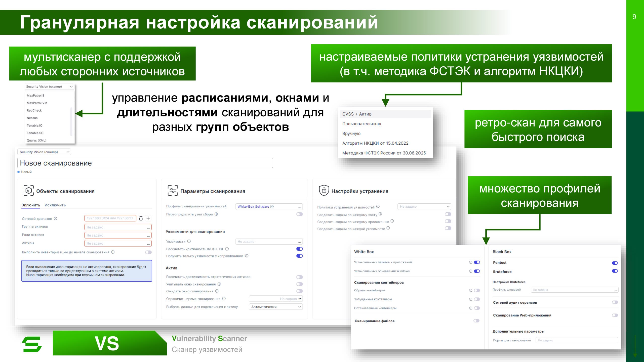Click info icon beside Политика устранения уязвимостей

pos(378,207)
